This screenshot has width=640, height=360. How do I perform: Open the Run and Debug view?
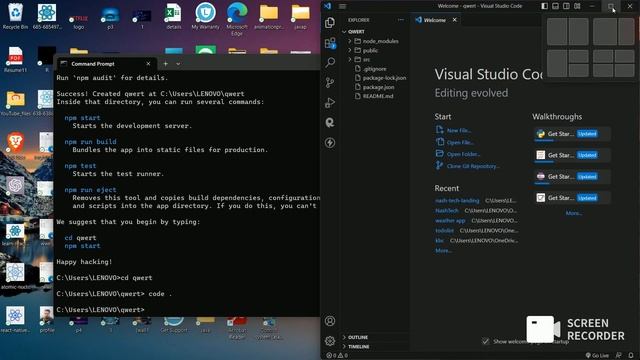point(330,102)
